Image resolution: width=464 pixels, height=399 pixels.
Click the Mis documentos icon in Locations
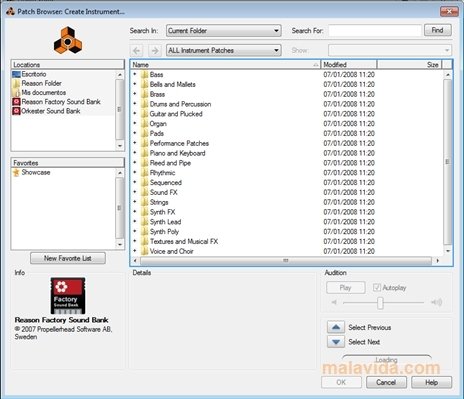(x=16, y=93)
